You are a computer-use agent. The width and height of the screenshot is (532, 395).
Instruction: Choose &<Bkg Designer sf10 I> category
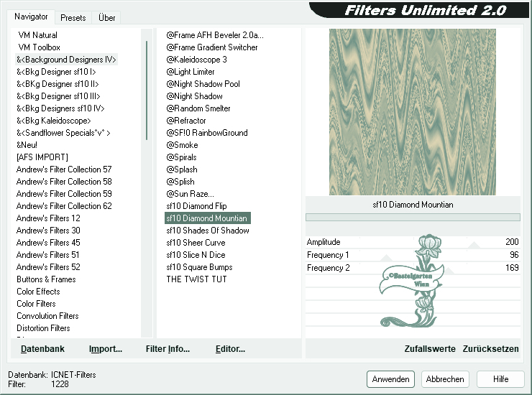point(56,72)
